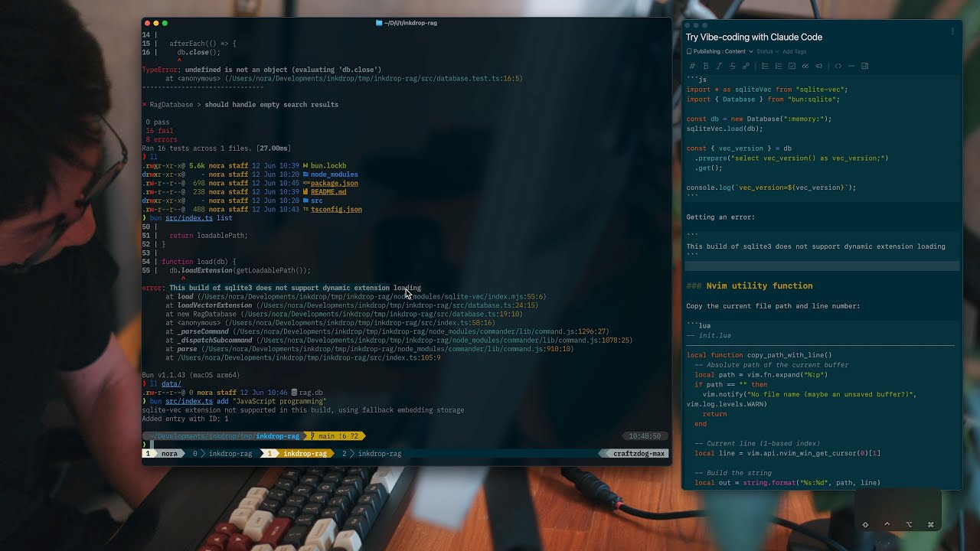Insert a numbered list in the note
The image size is (980, 551).
(x=779, y=66)
